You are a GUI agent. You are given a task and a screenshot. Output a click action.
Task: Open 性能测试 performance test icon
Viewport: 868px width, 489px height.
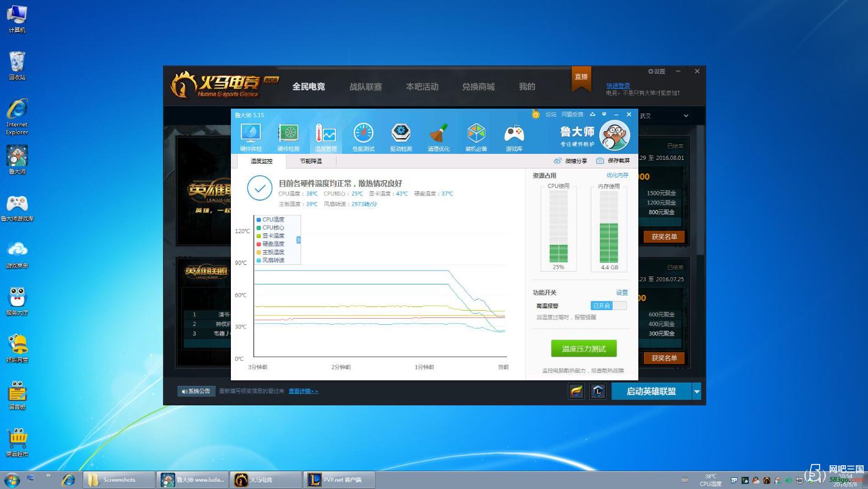coord(363,136)
